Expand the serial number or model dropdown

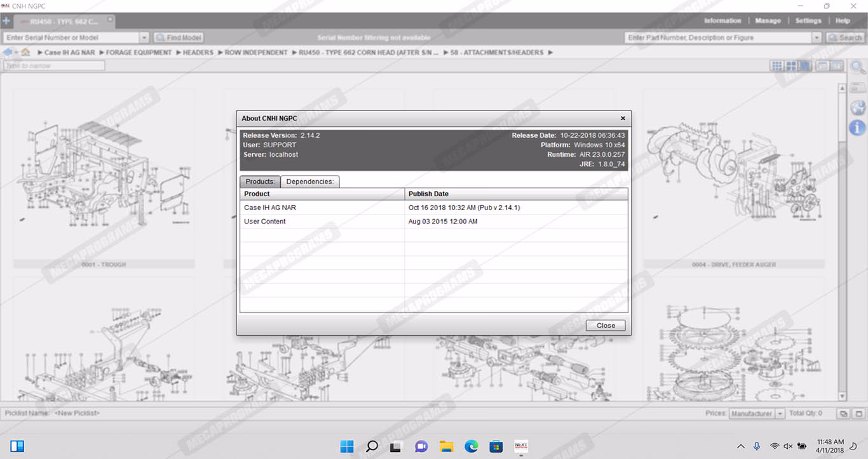coord(144,38)
